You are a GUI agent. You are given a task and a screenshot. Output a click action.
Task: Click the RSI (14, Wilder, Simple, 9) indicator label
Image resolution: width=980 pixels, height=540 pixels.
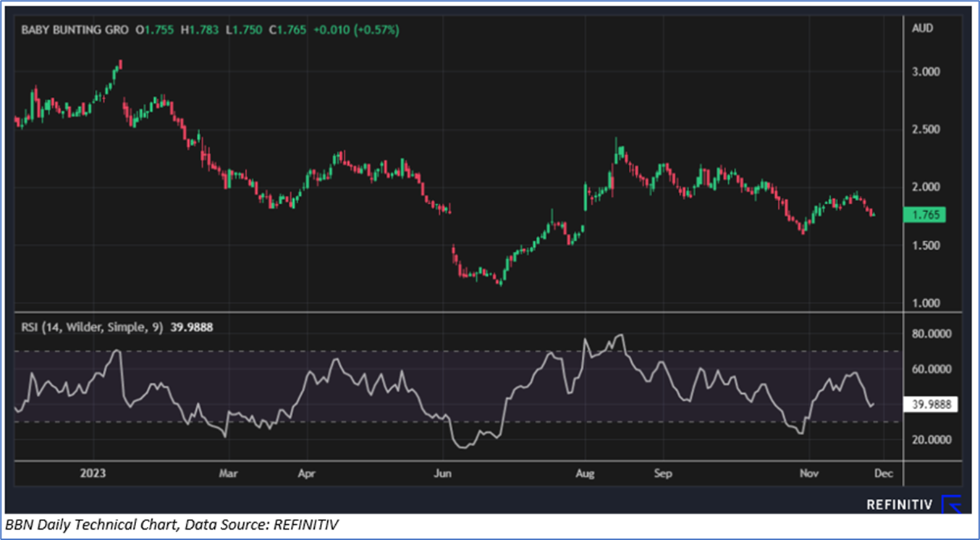(93, 327)
